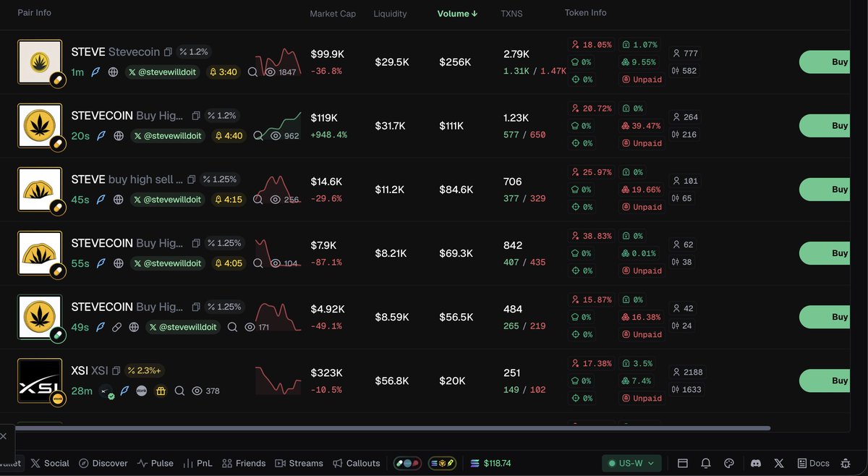Screen dimensions: 868x476
Task: Click the 4:05 bell timer badge
Action: point(229,263)
